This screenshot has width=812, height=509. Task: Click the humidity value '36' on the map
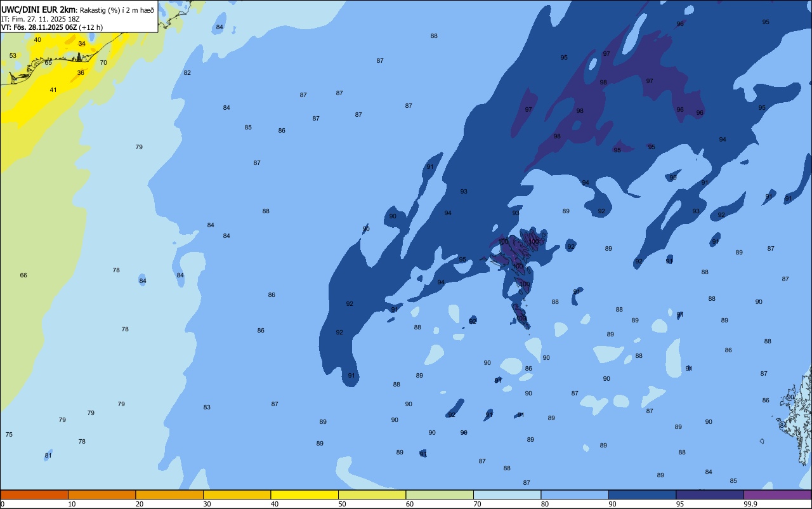81,73
